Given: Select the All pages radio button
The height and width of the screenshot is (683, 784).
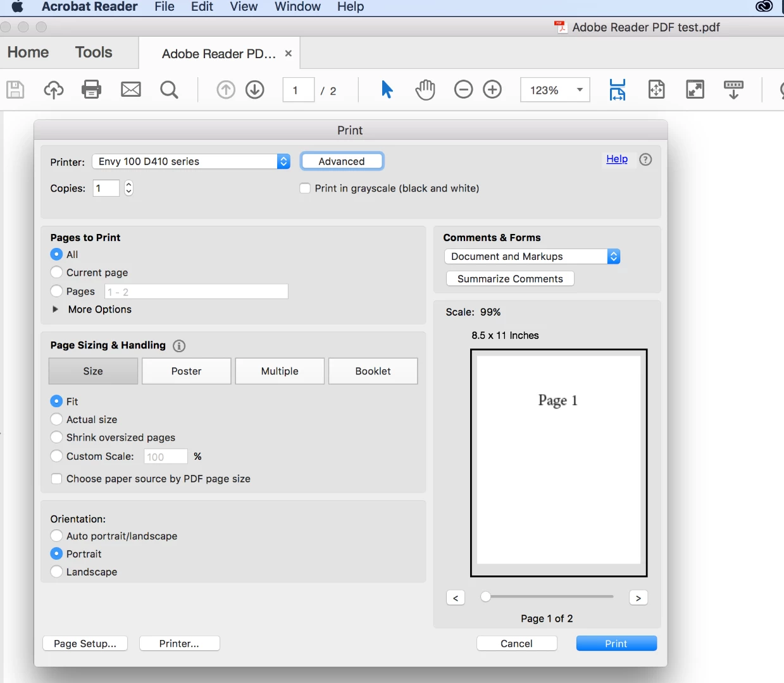Looking at the screenshot, I should coord(56,254).
